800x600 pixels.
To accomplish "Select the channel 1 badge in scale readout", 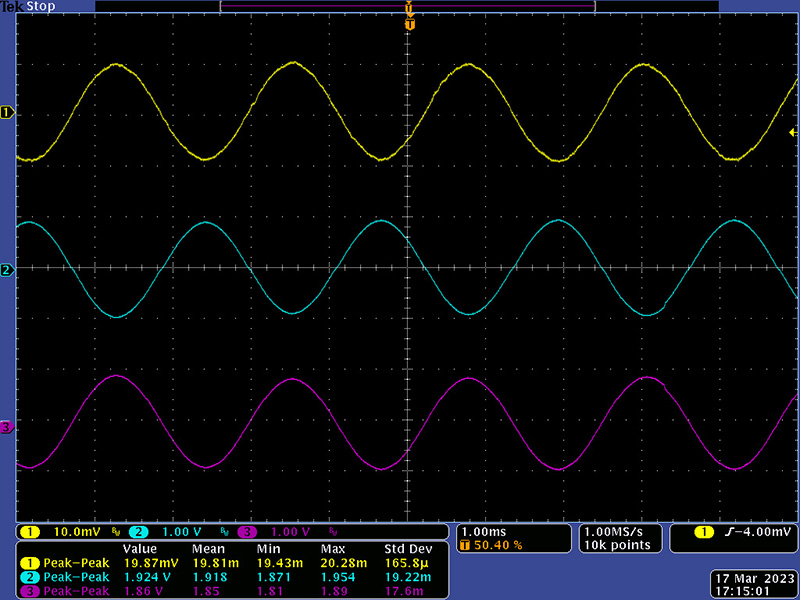I will coord(30,532).
